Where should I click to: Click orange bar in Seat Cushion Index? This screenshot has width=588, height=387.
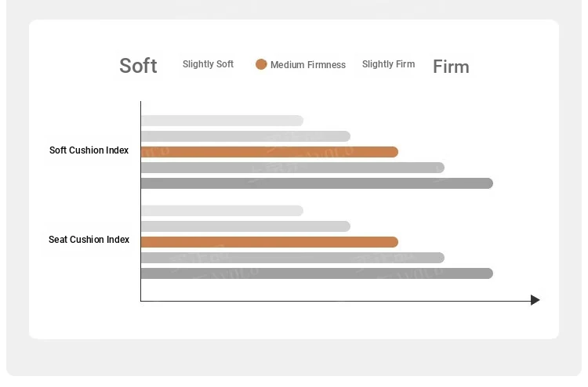pyautogui.click(x=270, y=242)
